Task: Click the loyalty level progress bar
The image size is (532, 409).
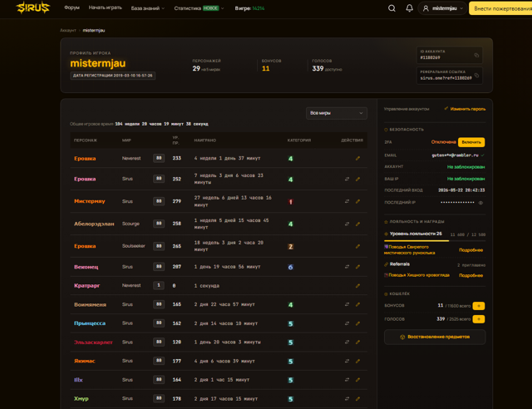Action: coord(435,240)
